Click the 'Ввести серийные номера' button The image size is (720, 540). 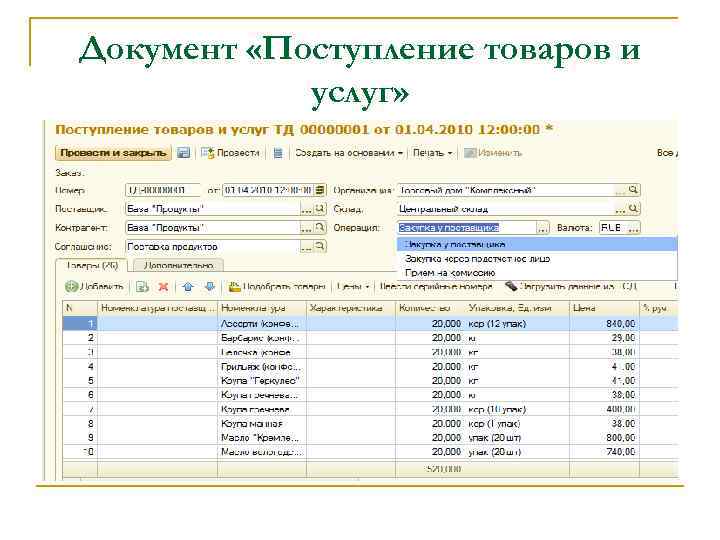pyautogui.click(x=436, y=287)
